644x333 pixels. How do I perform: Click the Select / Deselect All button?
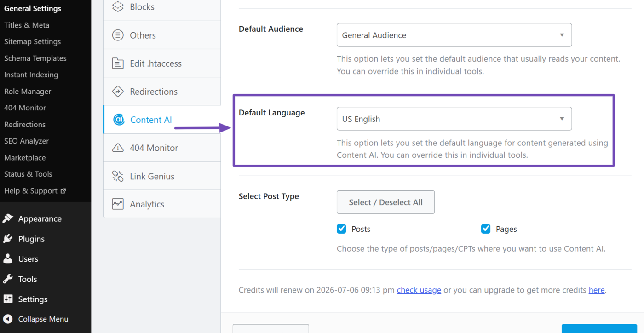385,202
